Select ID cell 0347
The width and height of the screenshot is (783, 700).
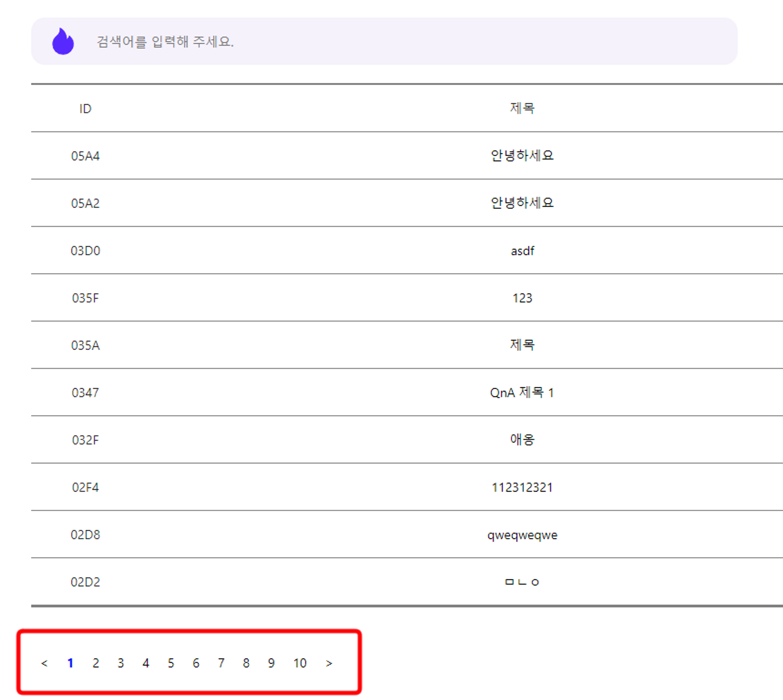coord(85,393)
